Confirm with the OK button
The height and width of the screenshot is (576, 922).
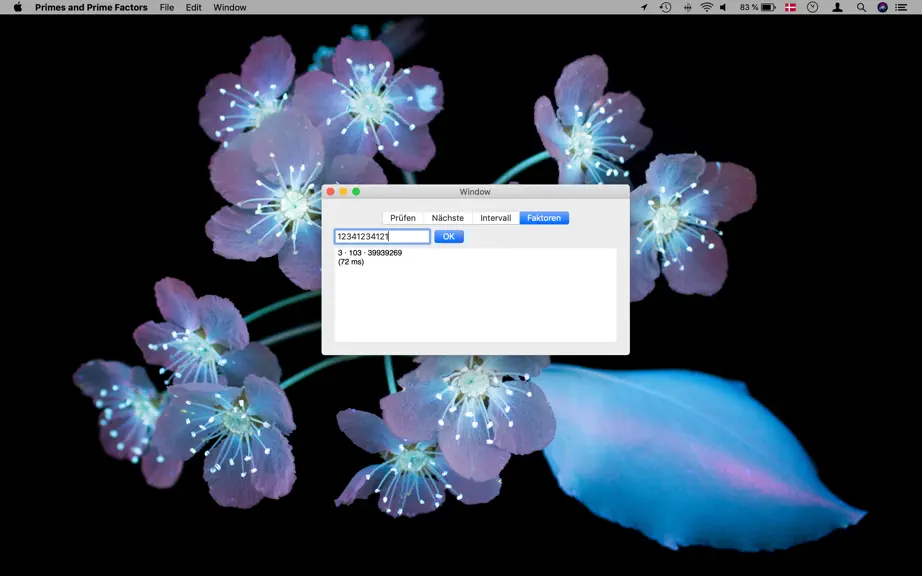pyautogui.click(x=449, y=236)
